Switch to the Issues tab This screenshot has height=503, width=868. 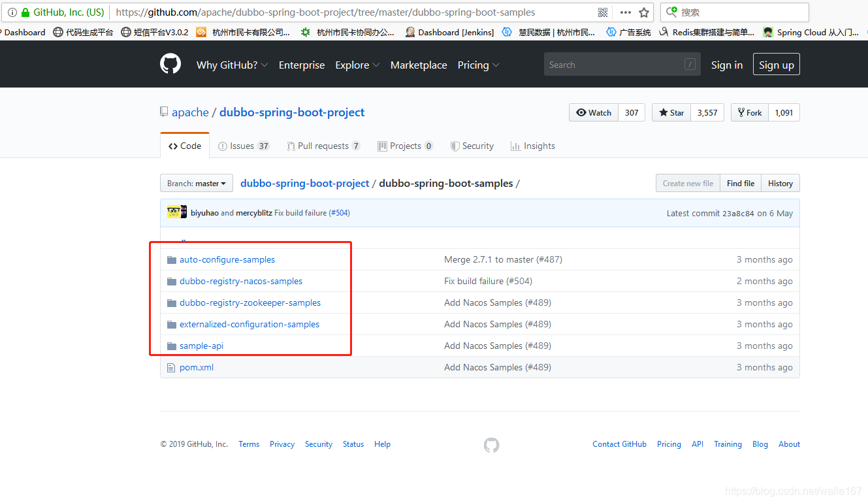point(244,146)
